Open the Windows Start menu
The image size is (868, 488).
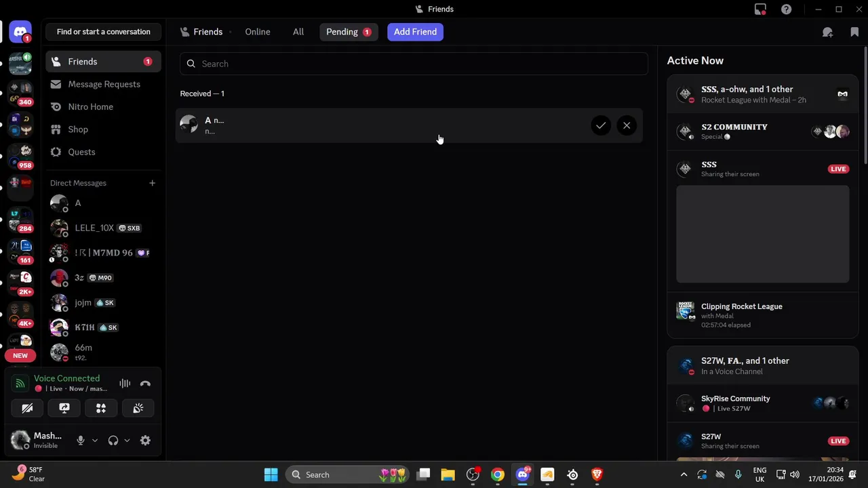coord(271,474)
